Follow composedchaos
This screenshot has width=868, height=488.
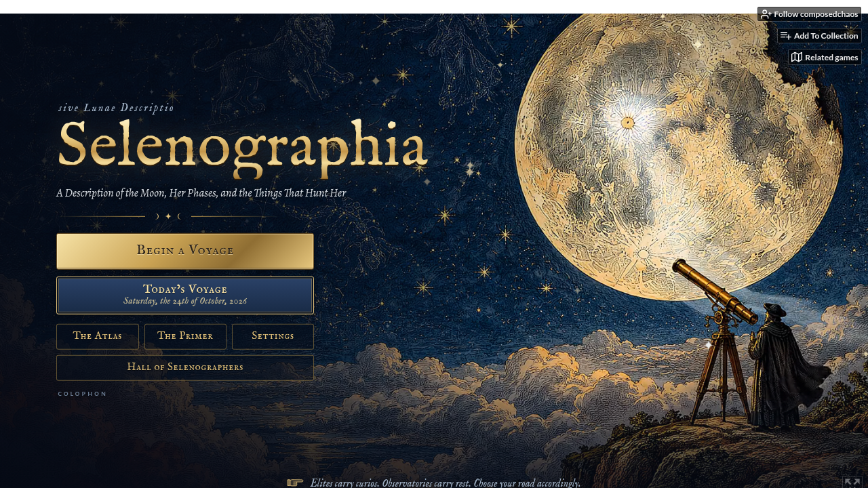click(x=809, y=14)
